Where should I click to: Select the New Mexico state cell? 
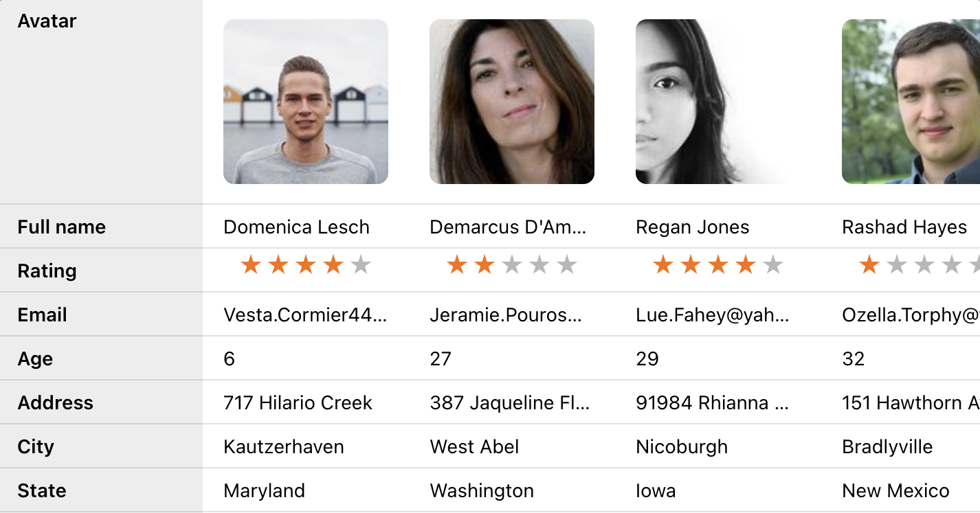coord(895,491)
